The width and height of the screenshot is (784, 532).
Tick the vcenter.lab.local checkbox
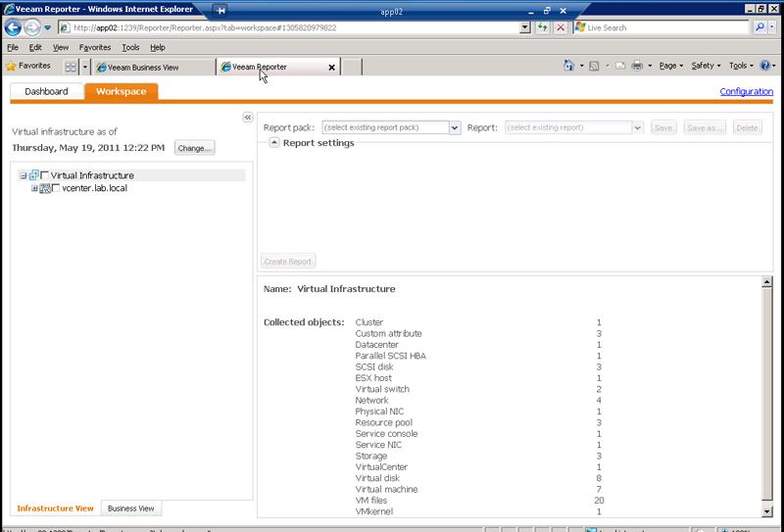pyautogui.click(x=56, y=188)
